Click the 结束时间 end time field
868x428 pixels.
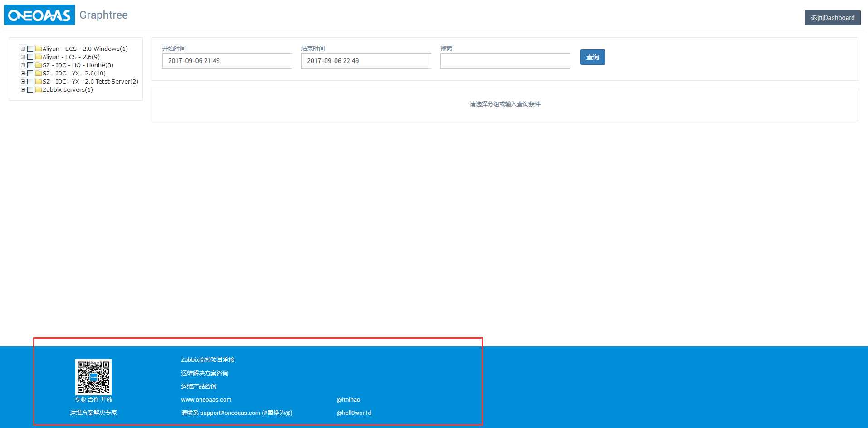pyautogui.click(x=366, y=61)
